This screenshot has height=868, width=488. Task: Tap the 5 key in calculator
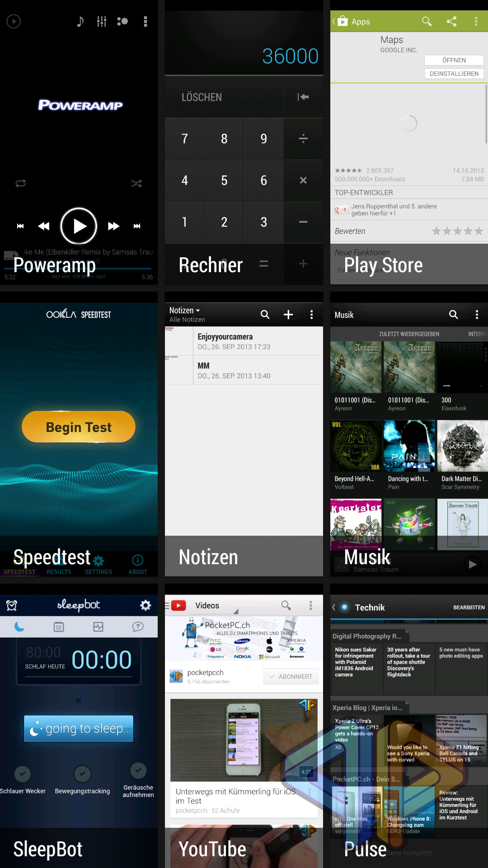coord(224,180)
